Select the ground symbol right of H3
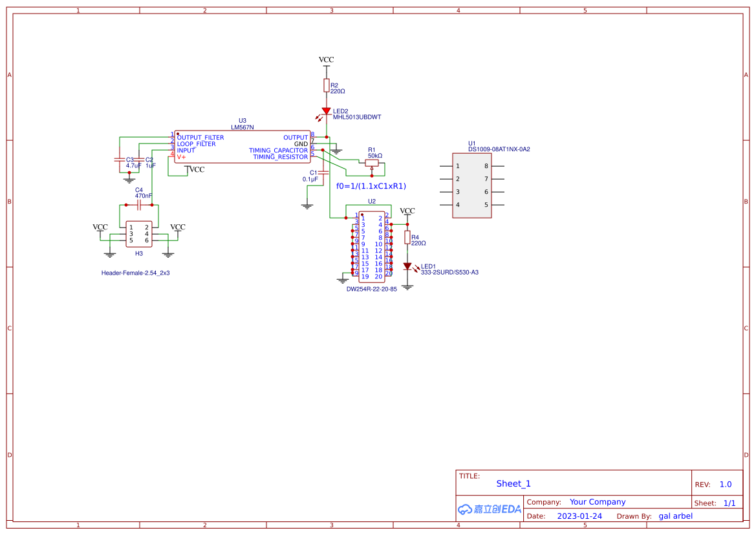756x535 pixels. [167, 255]
